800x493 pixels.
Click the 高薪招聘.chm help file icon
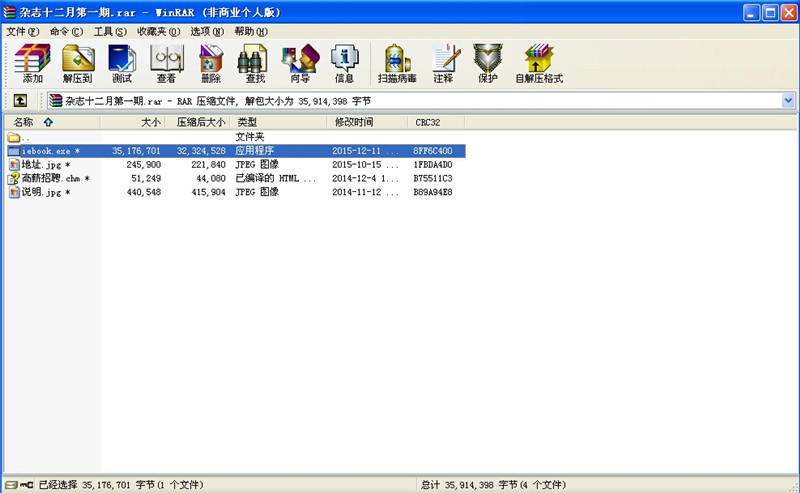[14, 178]
